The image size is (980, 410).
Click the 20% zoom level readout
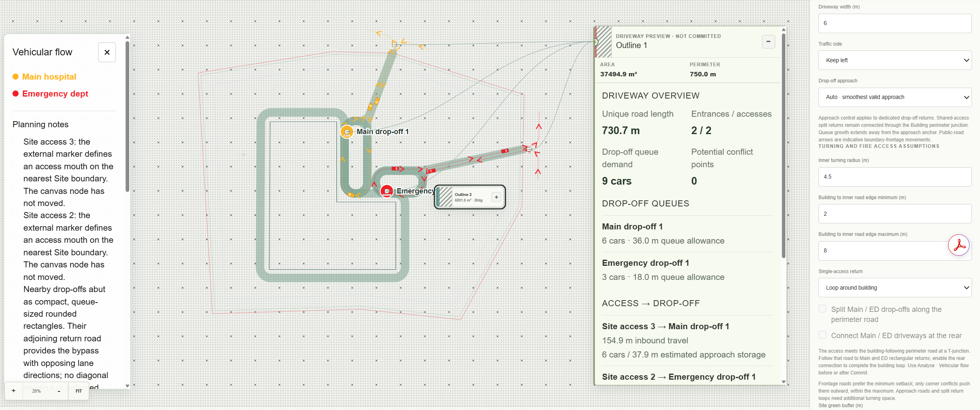(36, 391)
